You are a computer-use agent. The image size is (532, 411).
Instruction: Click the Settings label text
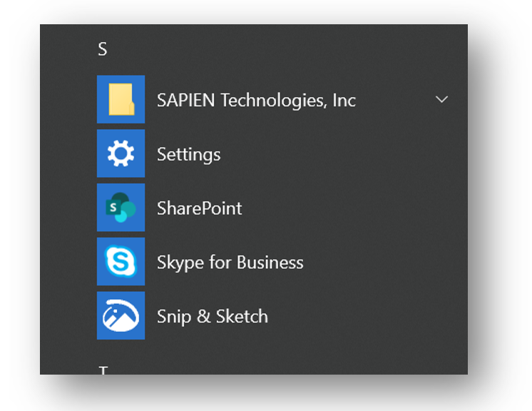(189, 155)
